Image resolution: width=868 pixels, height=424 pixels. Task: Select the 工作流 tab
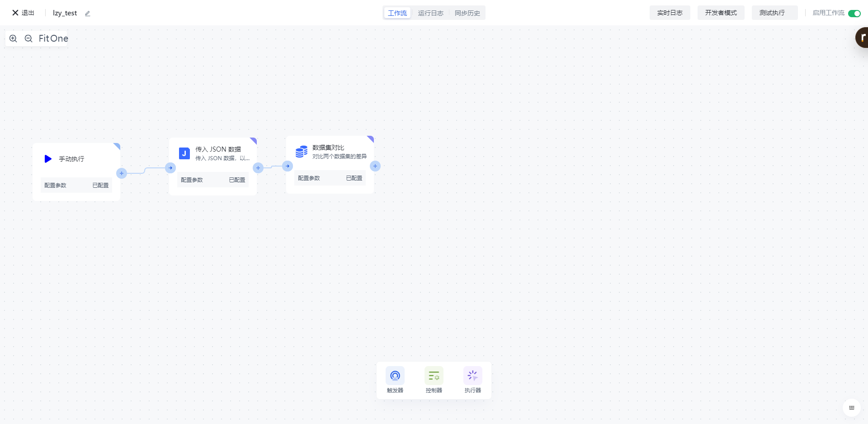(x=397, y=13)
